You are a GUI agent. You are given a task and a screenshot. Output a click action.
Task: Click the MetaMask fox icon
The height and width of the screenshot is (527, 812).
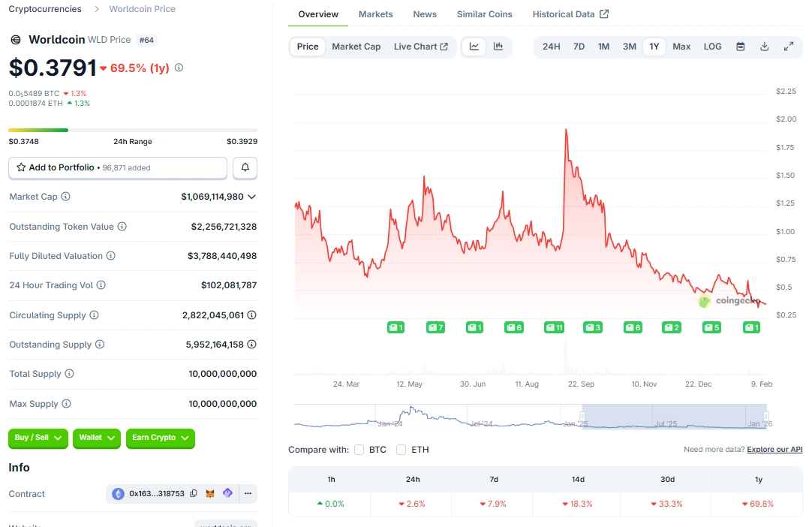[211, 494]
